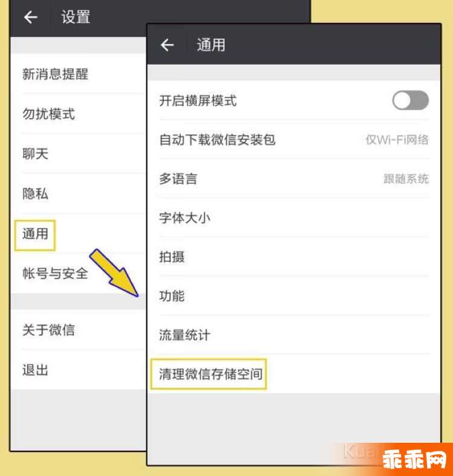Select 清理微信存储空间
Image resolution: width=453 pixels, height=476 pixels.
tap(294, 374)
